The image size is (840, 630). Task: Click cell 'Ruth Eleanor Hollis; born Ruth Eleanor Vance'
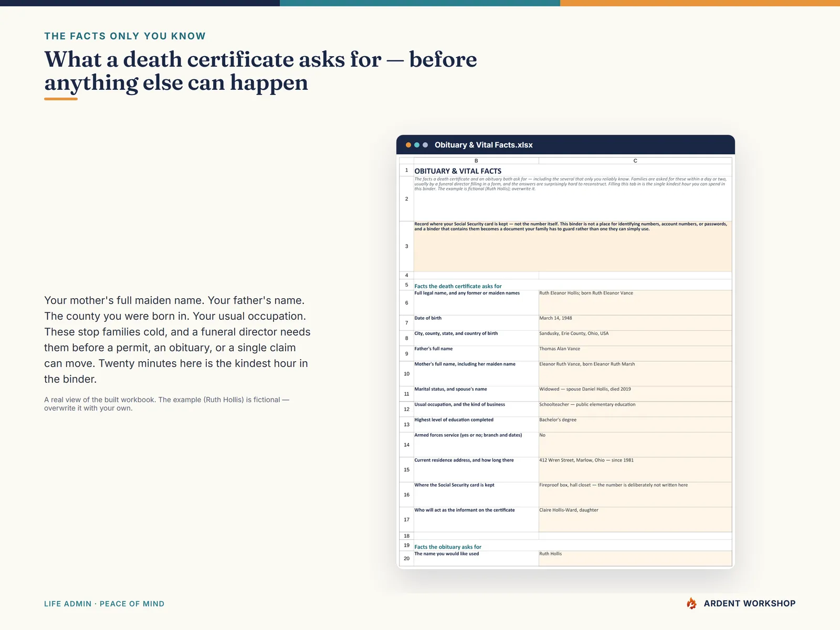635,303
